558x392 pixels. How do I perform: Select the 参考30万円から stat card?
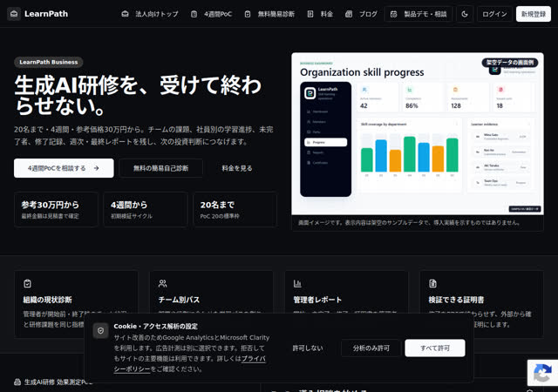56,209
